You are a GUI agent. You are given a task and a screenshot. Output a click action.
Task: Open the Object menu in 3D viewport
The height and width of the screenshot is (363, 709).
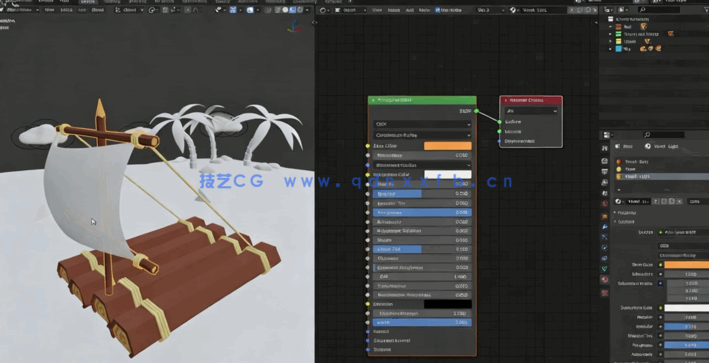[x=98, y=10]
